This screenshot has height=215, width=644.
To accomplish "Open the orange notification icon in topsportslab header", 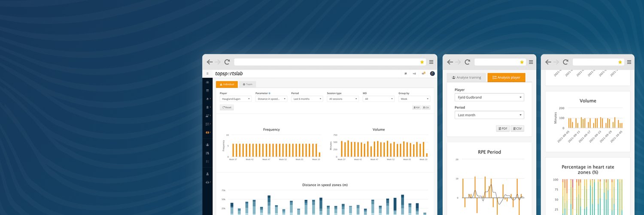I will tap(423, 74).
